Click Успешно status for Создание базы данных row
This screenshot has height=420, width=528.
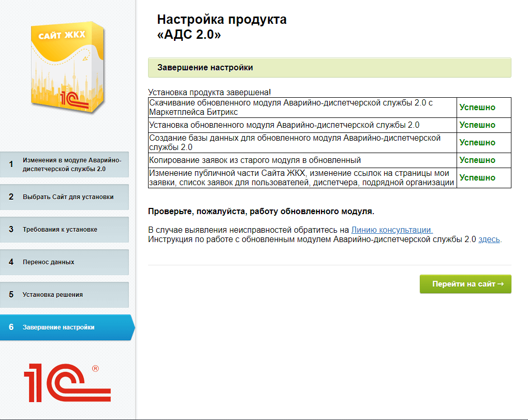[477, 143]
